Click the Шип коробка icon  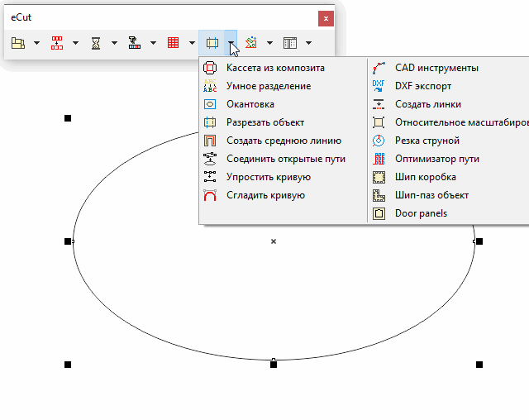tap(379, 177)
